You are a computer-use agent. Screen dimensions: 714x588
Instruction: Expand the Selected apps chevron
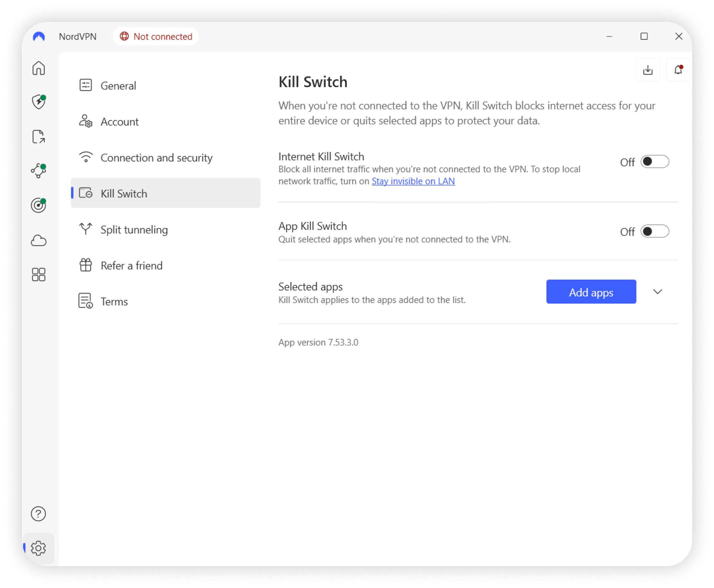pos(657,292)
